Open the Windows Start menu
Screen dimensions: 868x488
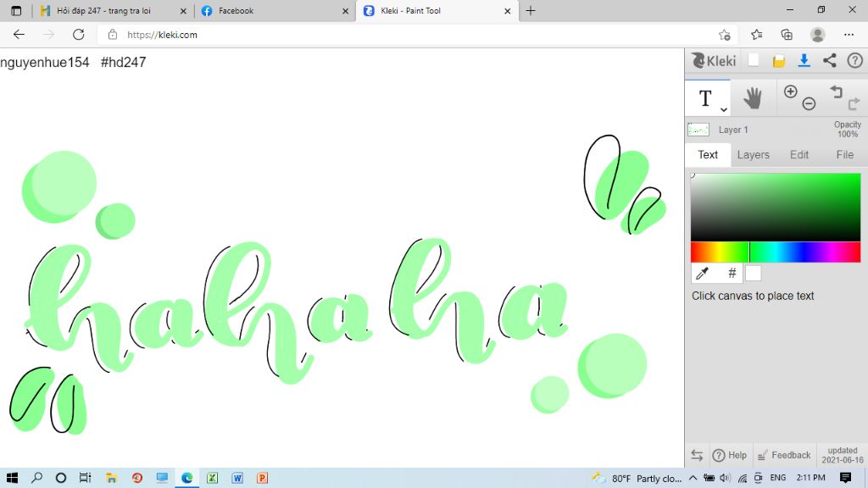point(12,478)
